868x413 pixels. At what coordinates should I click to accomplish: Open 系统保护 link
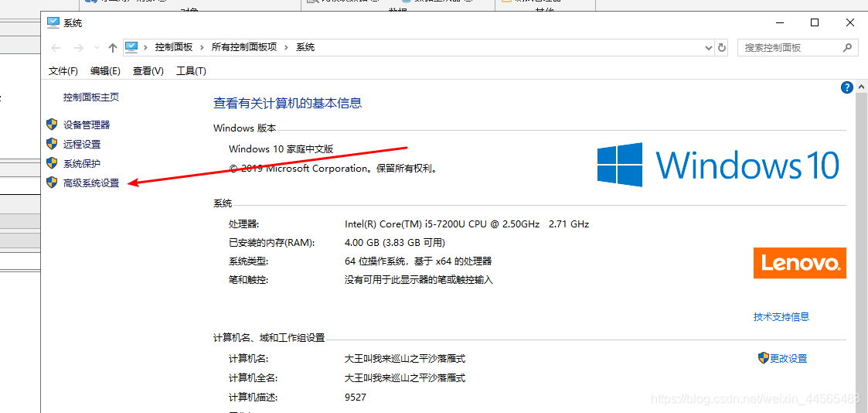point(82,164)
